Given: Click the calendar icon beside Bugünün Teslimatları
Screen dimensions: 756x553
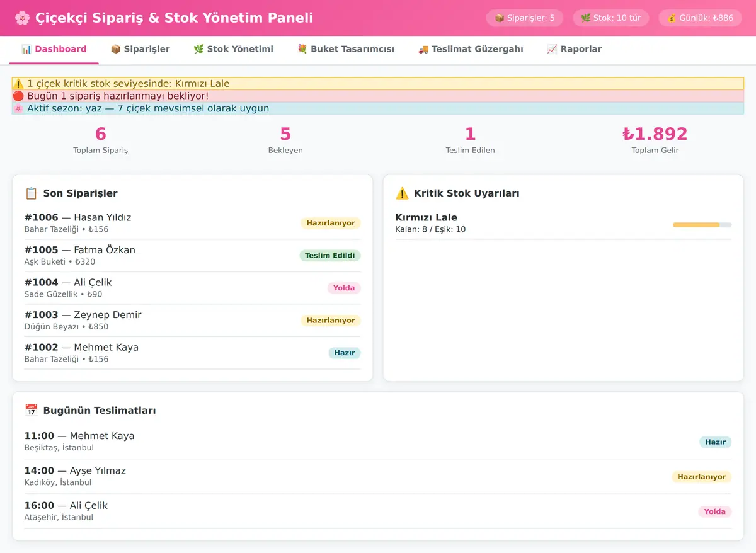Looking at the screenshot, I should click(31, 411).
